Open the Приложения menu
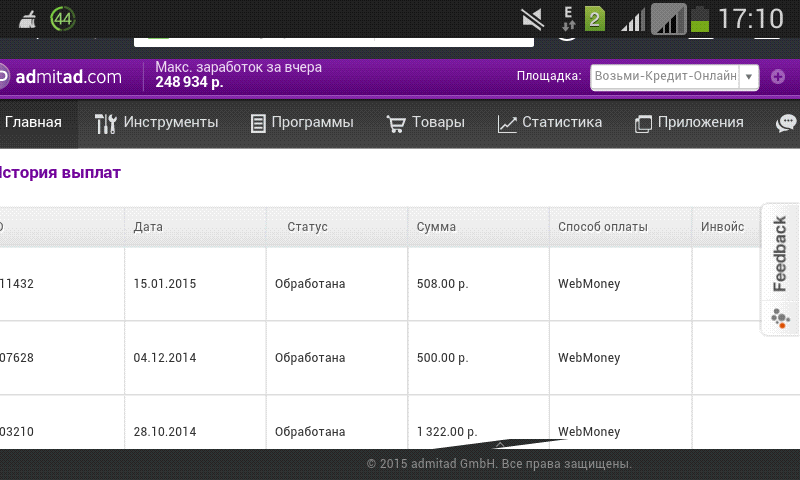 pyautogui.click(x=689, y=123)
